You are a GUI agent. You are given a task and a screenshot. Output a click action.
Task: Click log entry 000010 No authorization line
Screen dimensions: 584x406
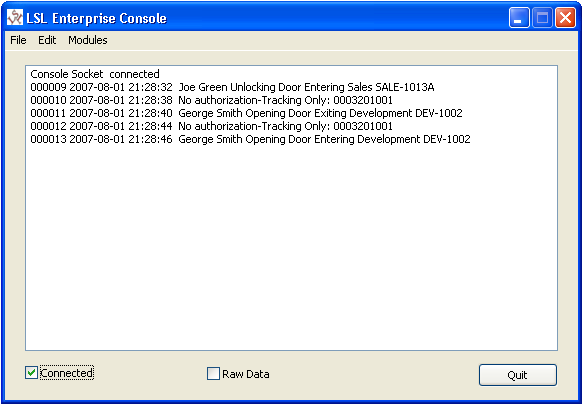tap(212, 100)
